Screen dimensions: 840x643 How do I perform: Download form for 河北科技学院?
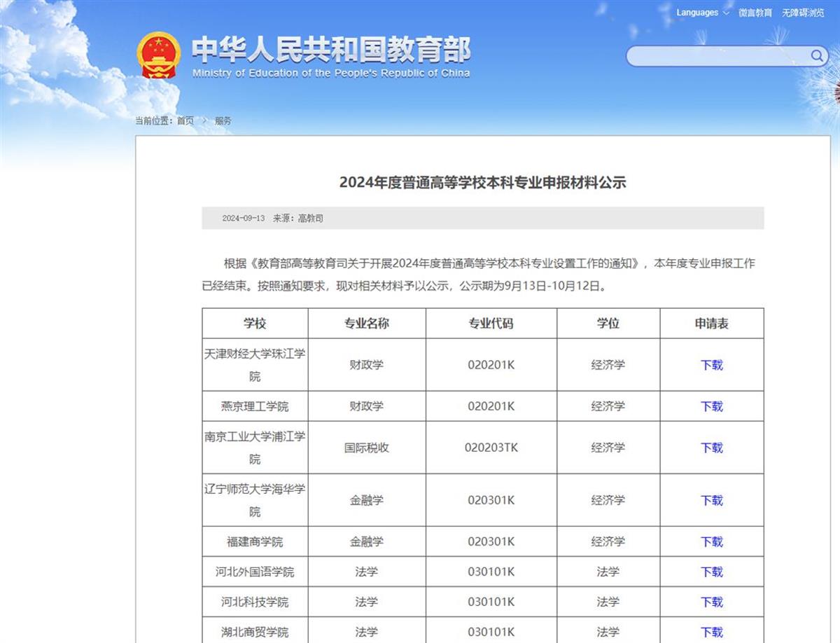pos(712,602)
